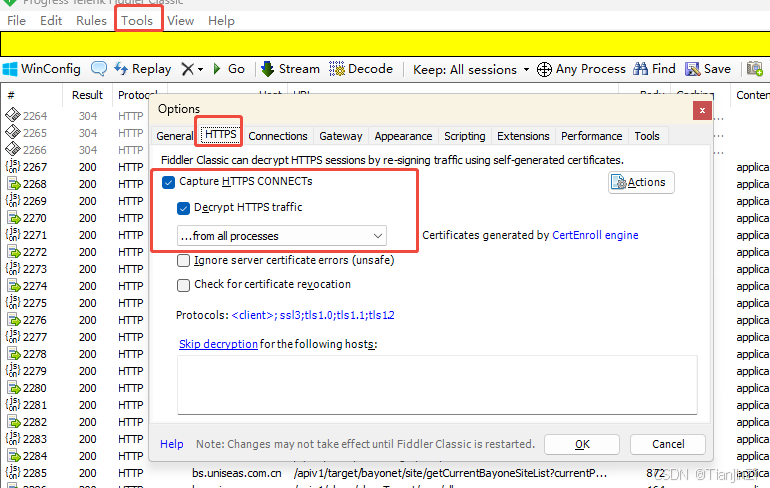Image resolution: width=770 pixels, height=488 pixels.
Task: Click the getCurrentBayoneSiteList URL cell
Action: point(450,473)
